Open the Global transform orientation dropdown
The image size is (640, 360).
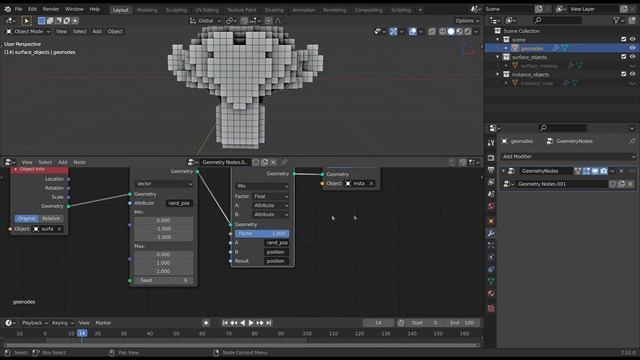205,20
